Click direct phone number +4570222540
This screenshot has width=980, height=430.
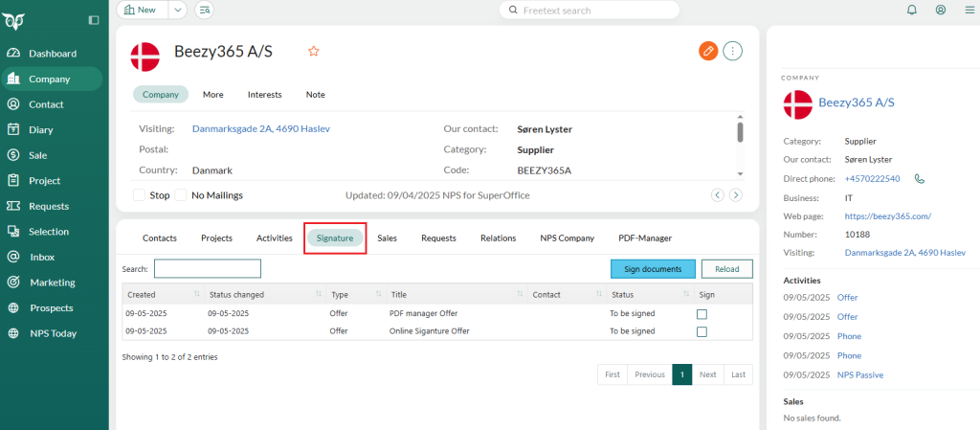coord(873,179)
